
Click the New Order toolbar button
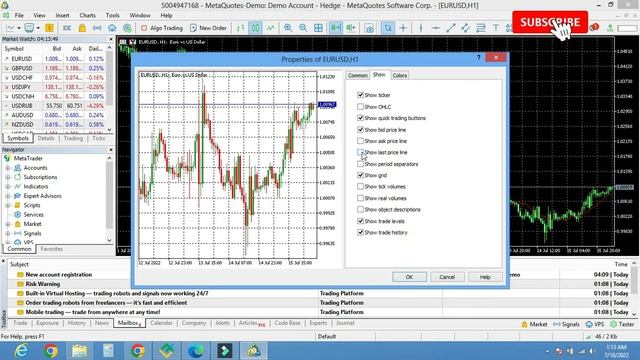208,28
